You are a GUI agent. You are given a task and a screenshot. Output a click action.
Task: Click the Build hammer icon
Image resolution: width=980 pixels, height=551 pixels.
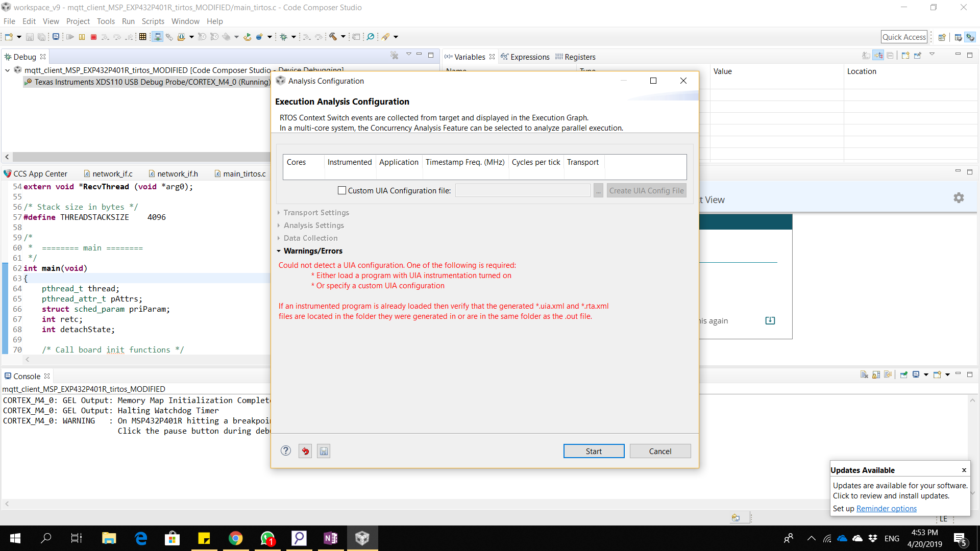tap(333, 37)
